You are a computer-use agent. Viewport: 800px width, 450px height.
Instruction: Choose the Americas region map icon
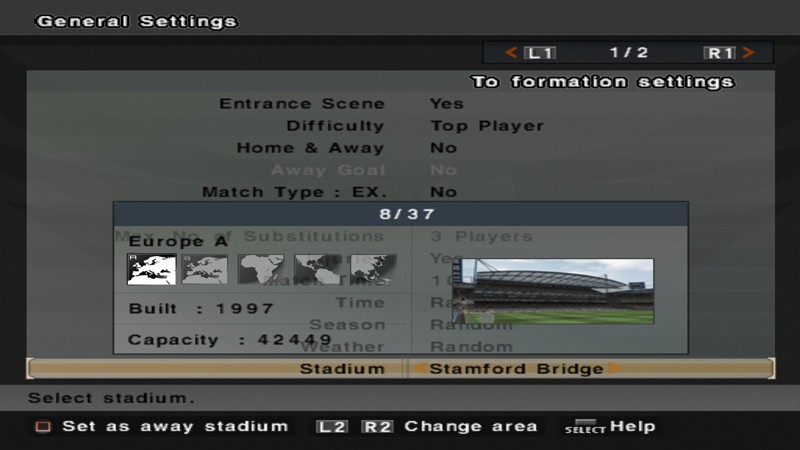317,269
